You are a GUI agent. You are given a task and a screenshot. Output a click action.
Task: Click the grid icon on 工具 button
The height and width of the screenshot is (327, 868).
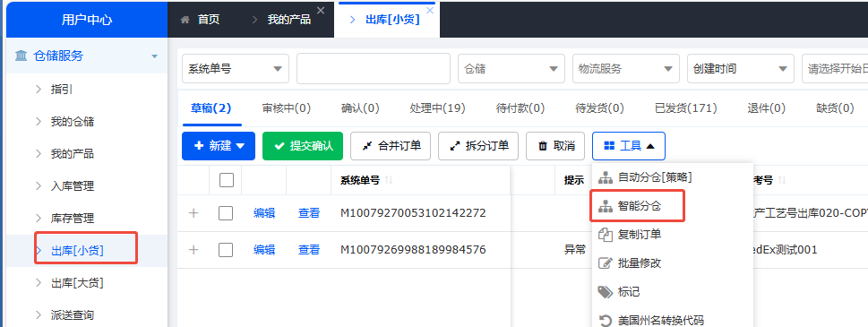(x=609, y=146)
